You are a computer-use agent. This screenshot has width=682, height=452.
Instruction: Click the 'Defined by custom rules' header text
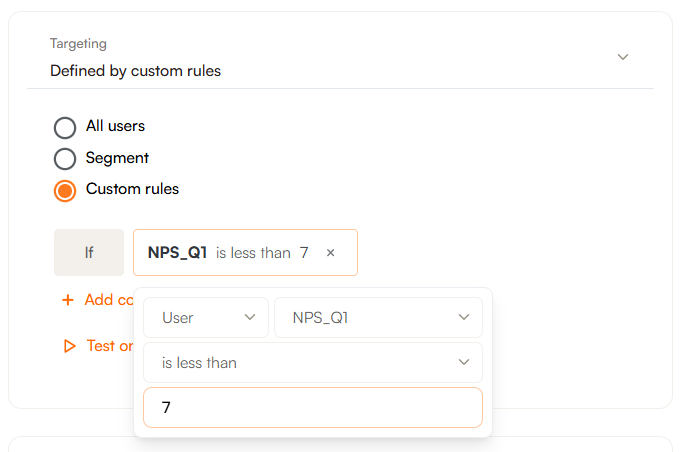(135, 71)
